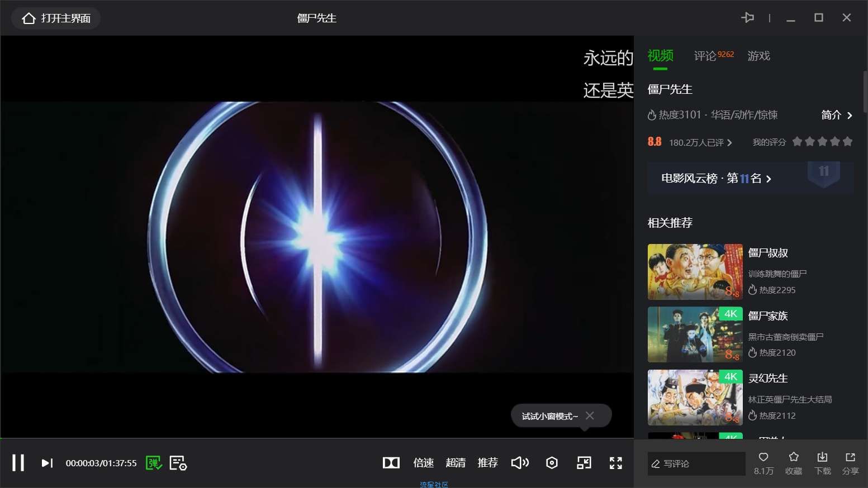Open danmaku settings icon
This screenshot has height=488, width=868.
(x=178, y=463)
